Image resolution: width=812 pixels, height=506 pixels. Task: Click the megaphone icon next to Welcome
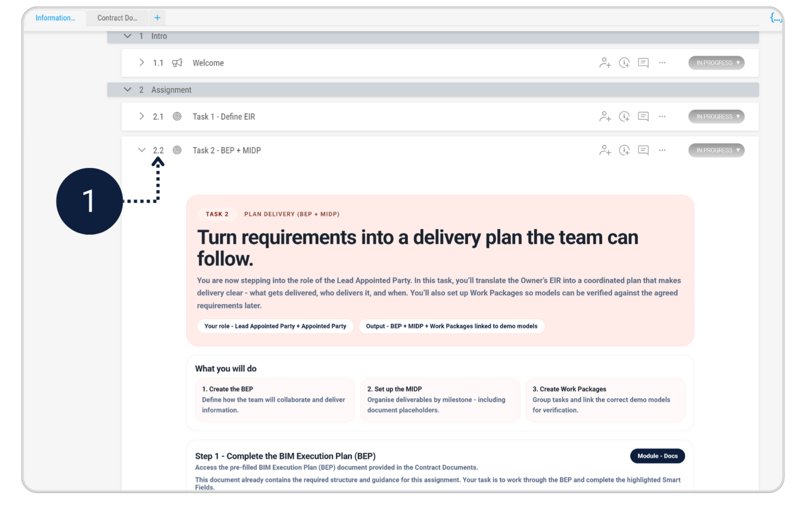(x=177, y=63)
